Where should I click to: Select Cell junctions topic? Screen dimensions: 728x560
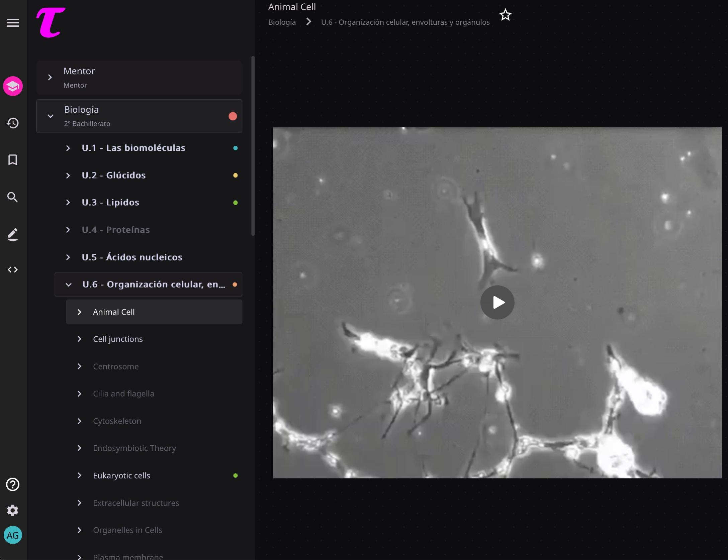click(x=118, y=339)
